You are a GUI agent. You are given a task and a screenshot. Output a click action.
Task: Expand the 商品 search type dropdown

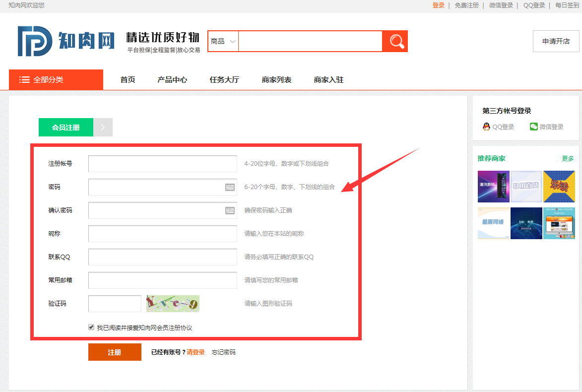pyautogui.click(x=223, y=41)
